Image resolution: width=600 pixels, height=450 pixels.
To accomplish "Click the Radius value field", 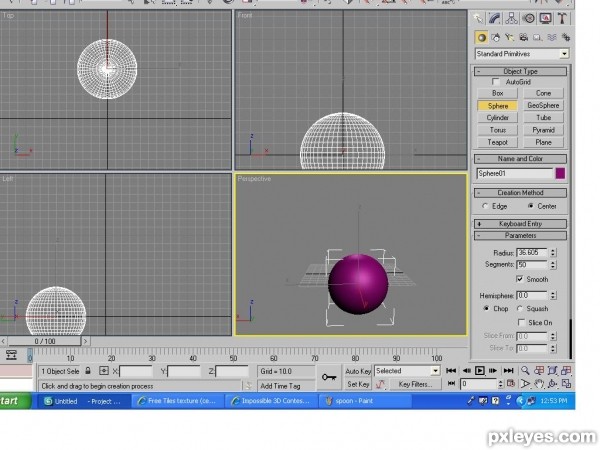I will (x=532, y=253).
